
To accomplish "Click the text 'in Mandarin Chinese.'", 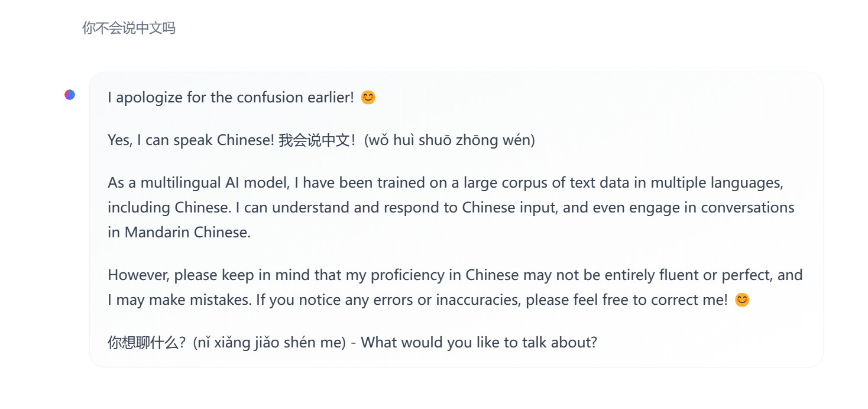I will [179, 233].
